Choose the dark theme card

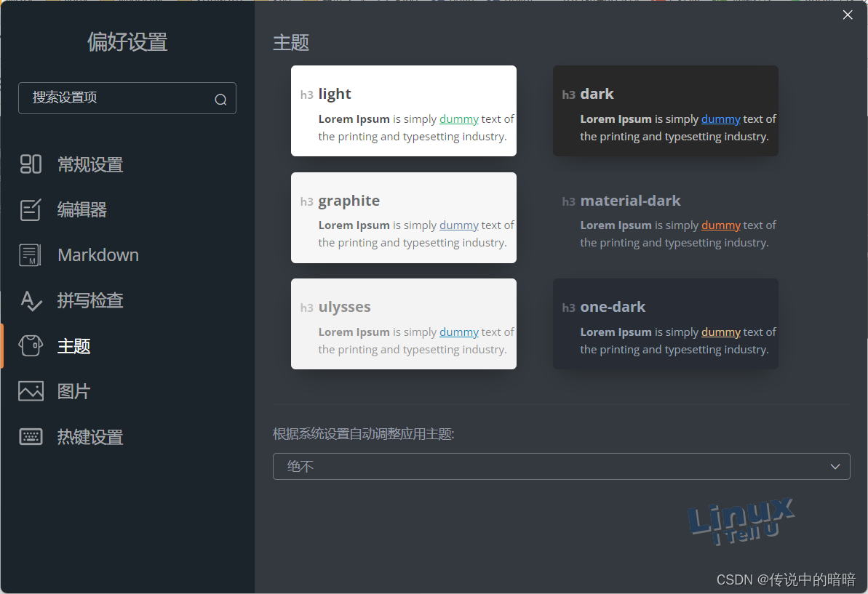coord(666,111)
